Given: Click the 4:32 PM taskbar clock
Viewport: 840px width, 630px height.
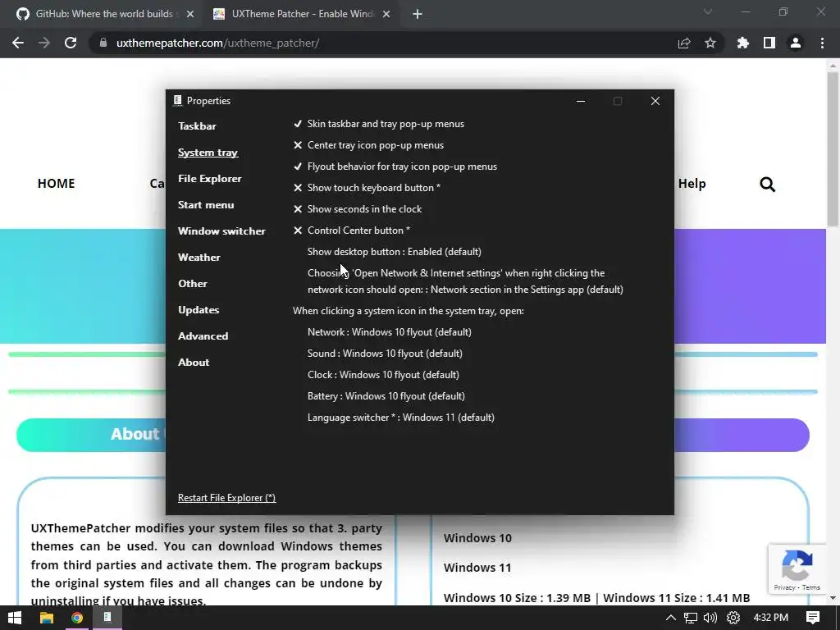Looking at the screenshot, I should (771, 618).
